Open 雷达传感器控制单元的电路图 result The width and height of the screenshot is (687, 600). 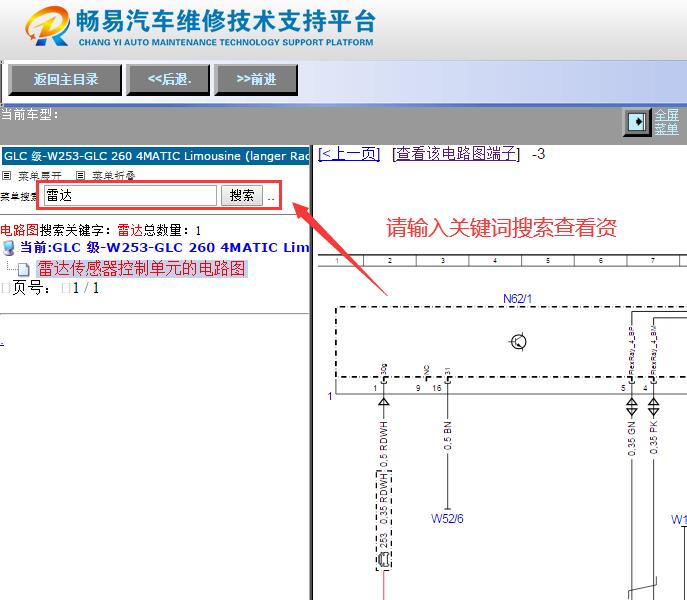pos(142,269)
